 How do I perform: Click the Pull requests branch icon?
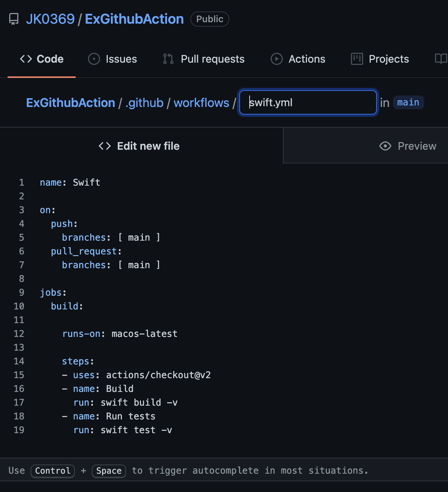coord(168,59)
